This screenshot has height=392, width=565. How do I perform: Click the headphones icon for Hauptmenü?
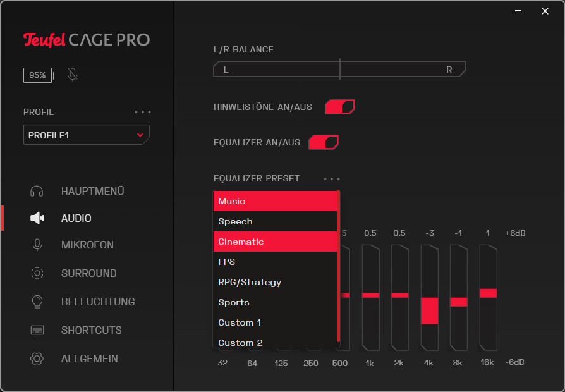(x=37, y=191)
